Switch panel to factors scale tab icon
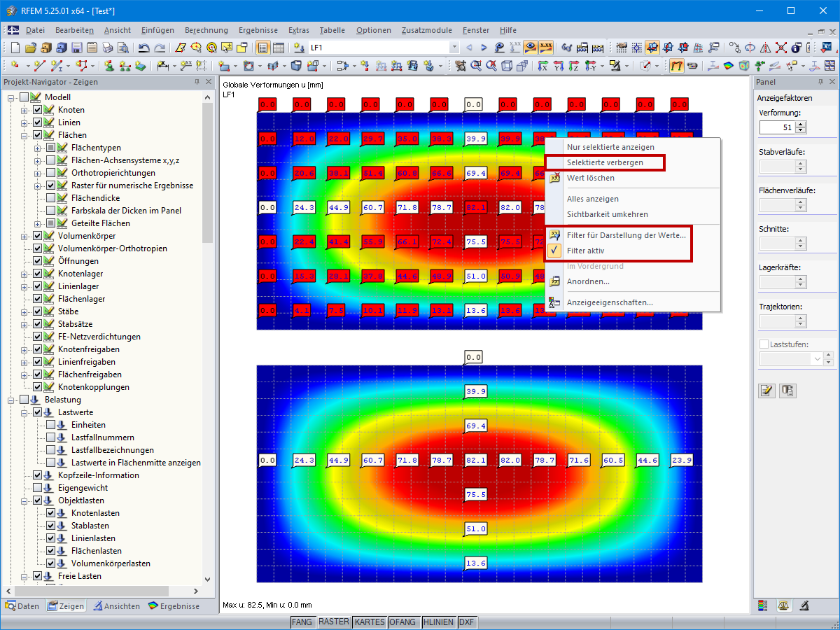 783,605
